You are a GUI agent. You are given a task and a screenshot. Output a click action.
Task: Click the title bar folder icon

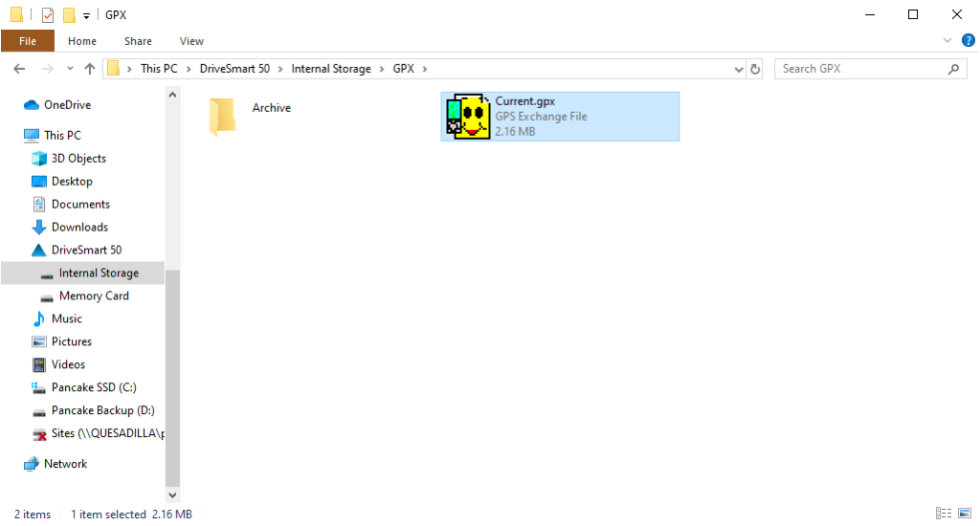(17, 15)
